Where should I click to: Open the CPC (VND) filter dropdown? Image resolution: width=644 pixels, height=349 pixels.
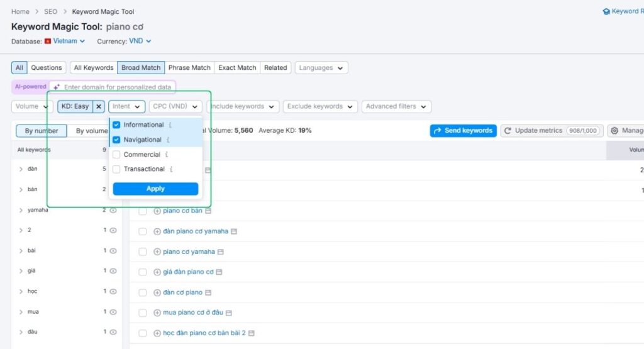click(175, 106)
